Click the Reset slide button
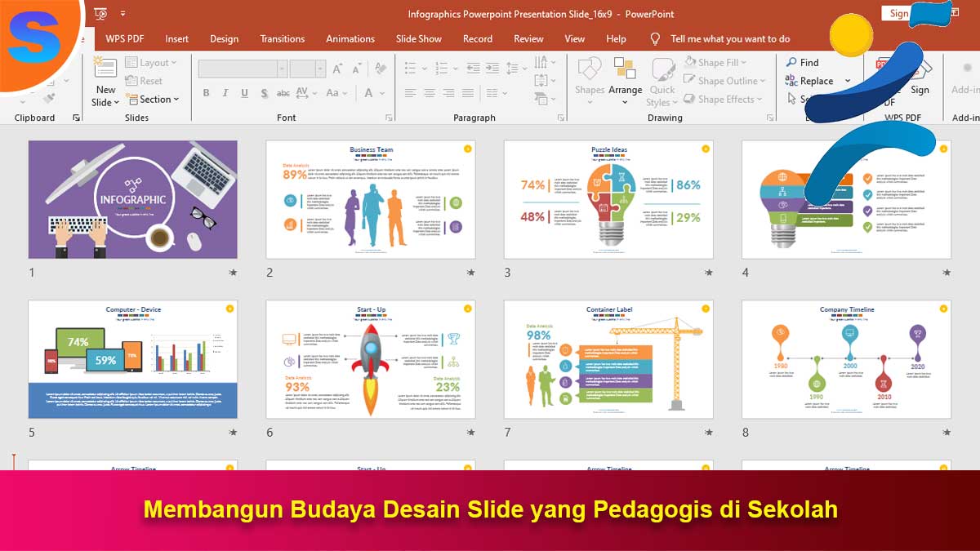 [144, 81]
